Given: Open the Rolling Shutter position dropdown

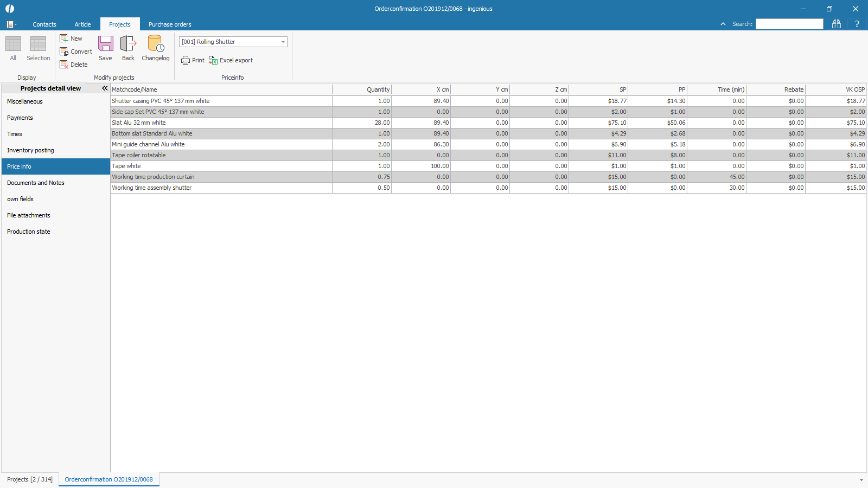Looking at the screenshot, I should click(283, 42).
